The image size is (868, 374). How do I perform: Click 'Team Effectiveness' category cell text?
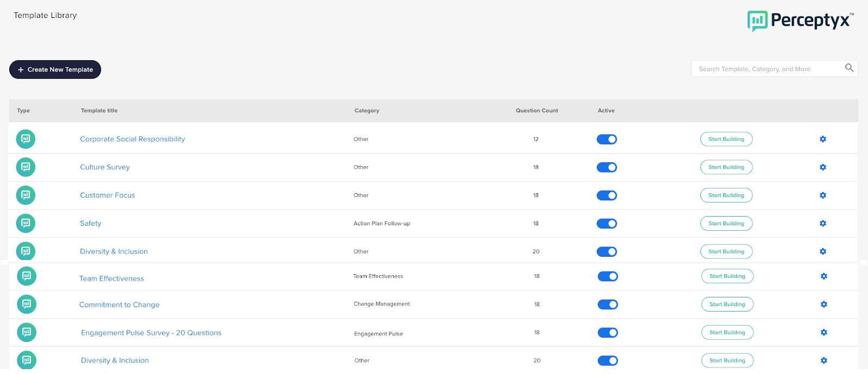point(378,276)
